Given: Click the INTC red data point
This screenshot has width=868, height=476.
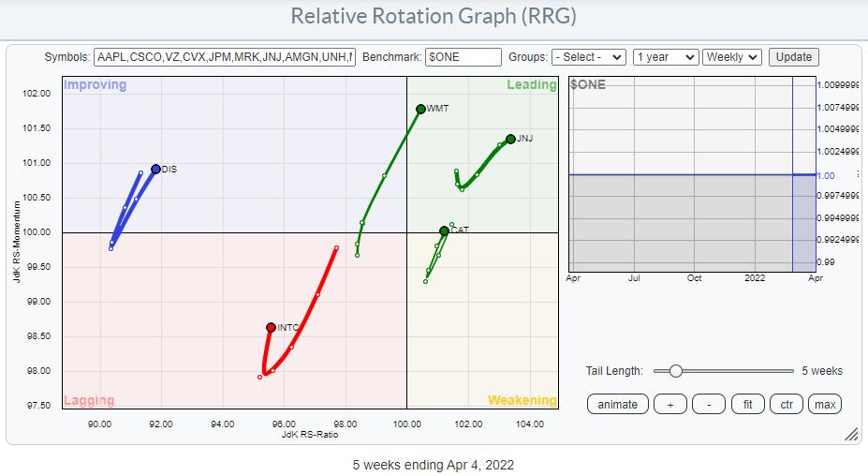Looking at the screenshot, I should 272,327.
